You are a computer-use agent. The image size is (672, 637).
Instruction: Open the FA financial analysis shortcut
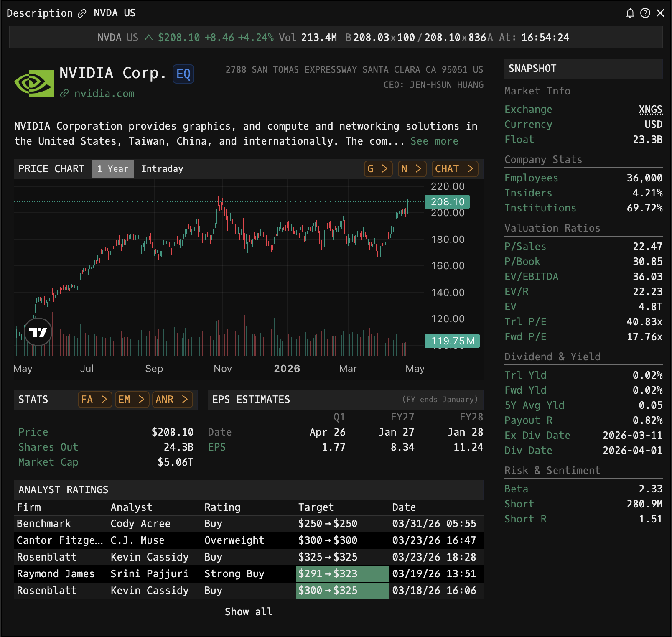(95, 400)
